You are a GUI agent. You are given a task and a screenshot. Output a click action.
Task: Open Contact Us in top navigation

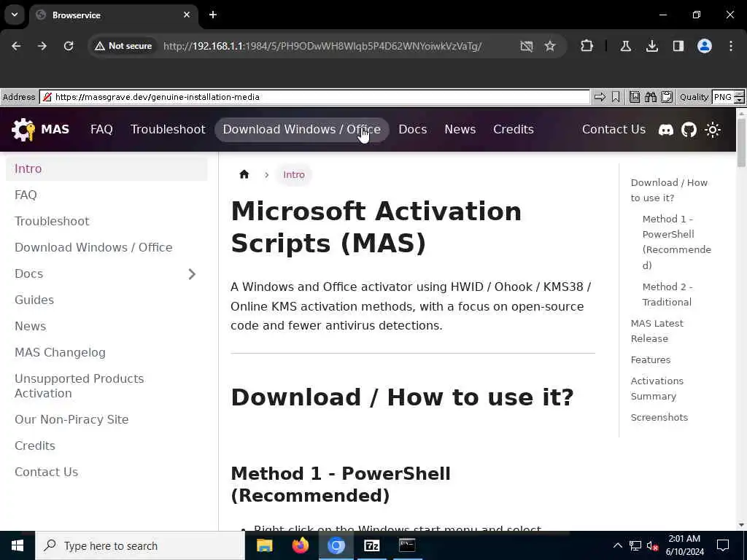614,130
